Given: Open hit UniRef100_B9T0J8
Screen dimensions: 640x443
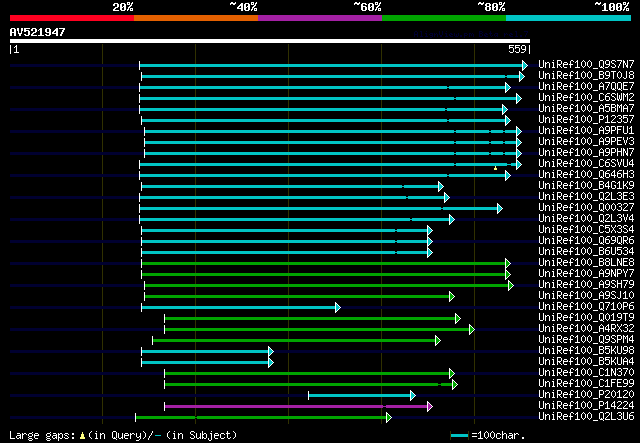Looking at the screenshot, I should 586,75.
